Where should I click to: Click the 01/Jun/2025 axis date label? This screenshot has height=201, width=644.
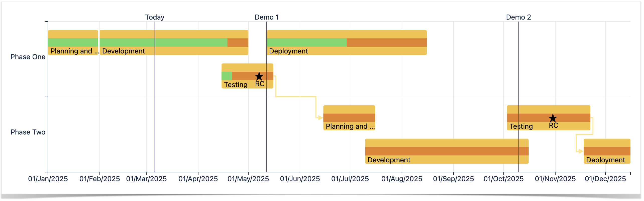[300, 179]
